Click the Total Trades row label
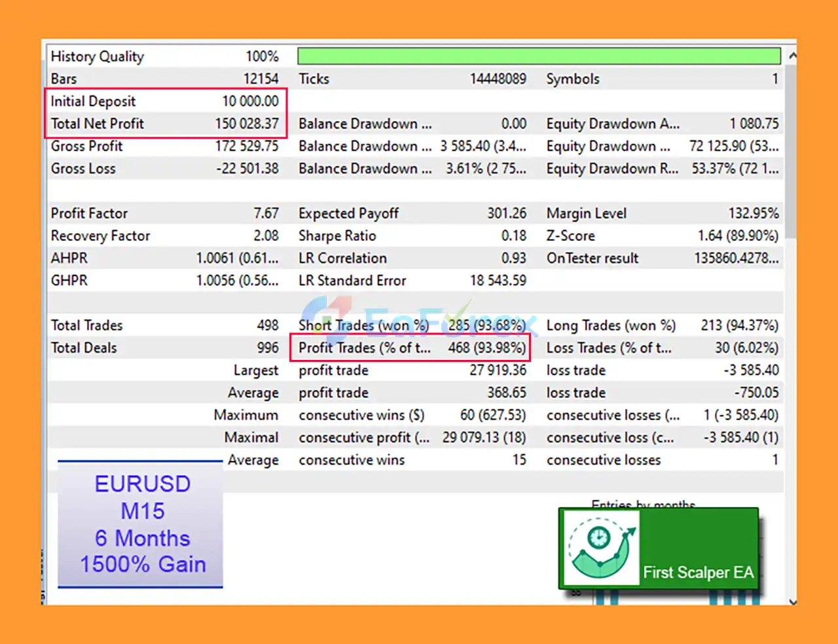The width and height of the screenshot is (838, 644). 87,325
